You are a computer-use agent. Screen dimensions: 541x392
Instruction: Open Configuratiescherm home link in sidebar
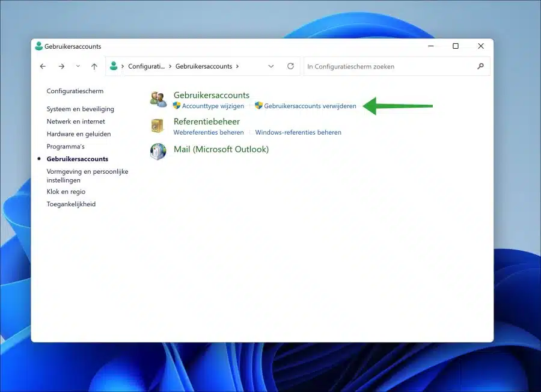tap(75, 91)
